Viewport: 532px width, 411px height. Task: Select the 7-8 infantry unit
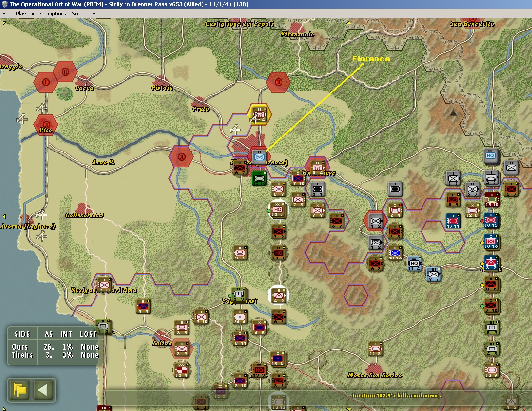pyautogui.click(x=298, y=200)
